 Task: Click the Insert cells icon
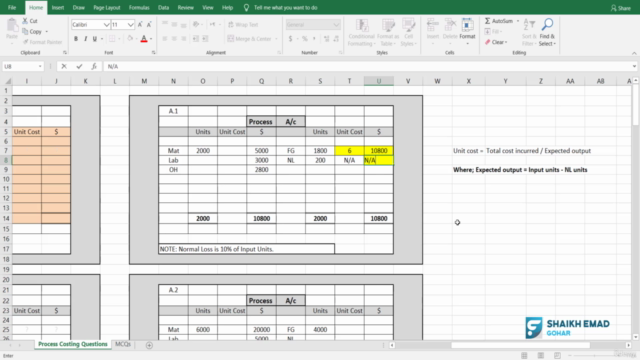pyautogui.click(x=433, y=25)
